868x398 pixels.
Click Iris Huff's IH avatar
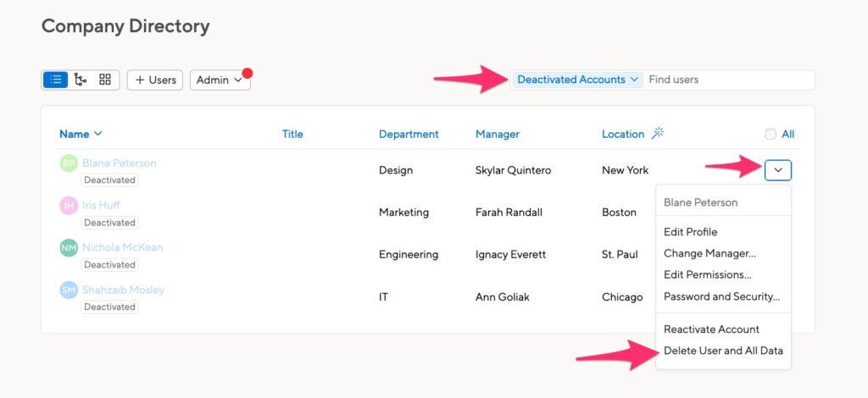69,206
